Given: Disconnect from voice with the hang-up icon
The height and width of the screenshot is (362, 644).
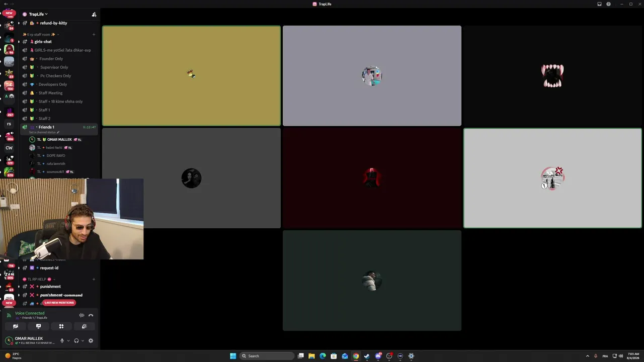Looking at the screenshot, I should point(91,315).
